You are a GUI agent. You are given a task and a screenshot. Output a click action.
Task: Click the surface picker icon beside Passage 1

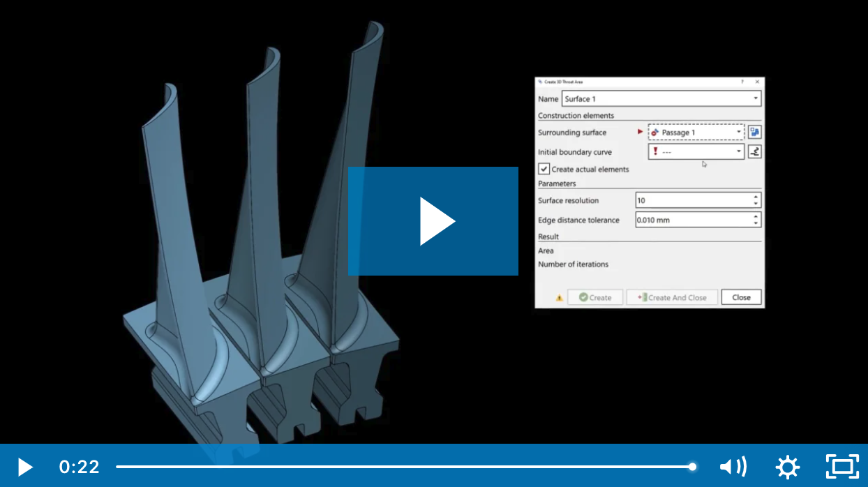coord(754,132)
